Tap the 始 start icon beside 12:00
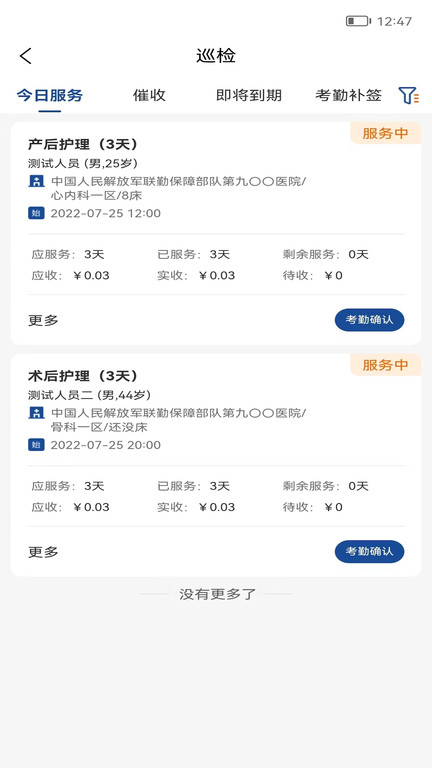Image resolution: width=432 pixels, height=768 pixels. 36,213
